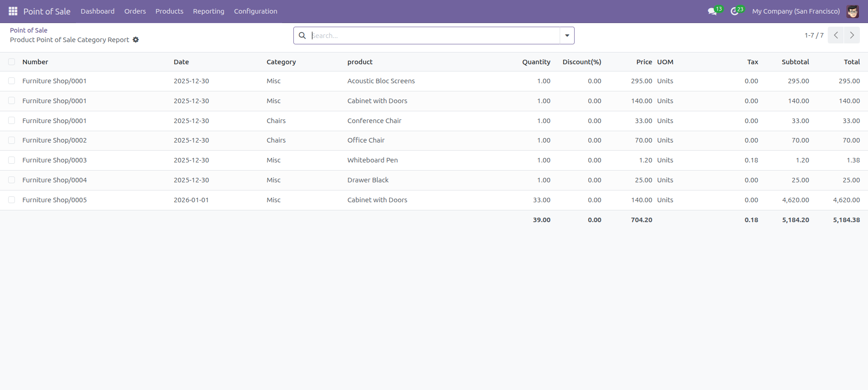Click the 1.38 total cell
This screenshot has width=868, height=390.
[853, 160]
